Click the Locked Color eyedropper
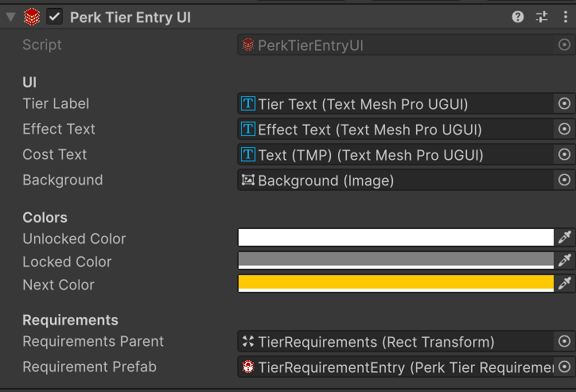576x392 pixels. pos(565,260)
